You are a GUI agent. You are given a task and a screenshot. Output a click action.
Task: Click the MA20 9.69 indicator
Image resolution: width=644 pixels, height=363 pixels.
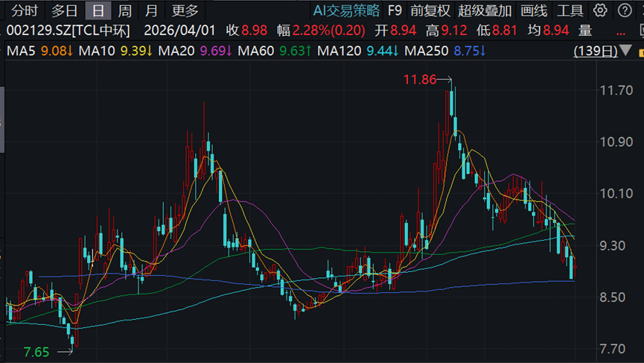click(196, 51)
